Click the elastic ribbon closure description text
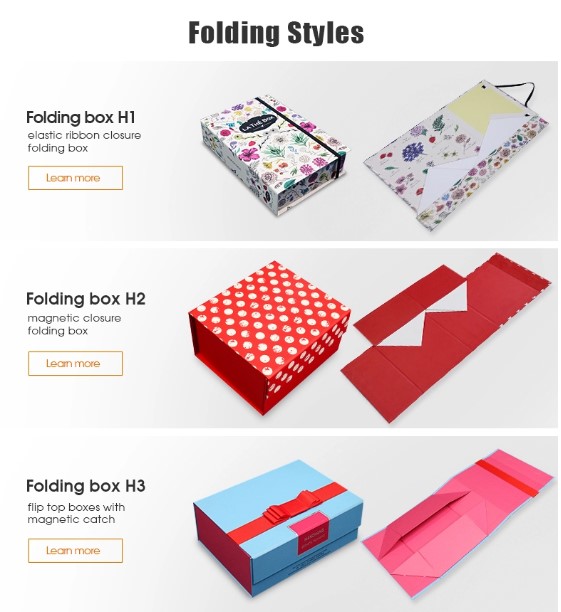Viewport: 561px width, 612px height. click(x=84, y=141)
